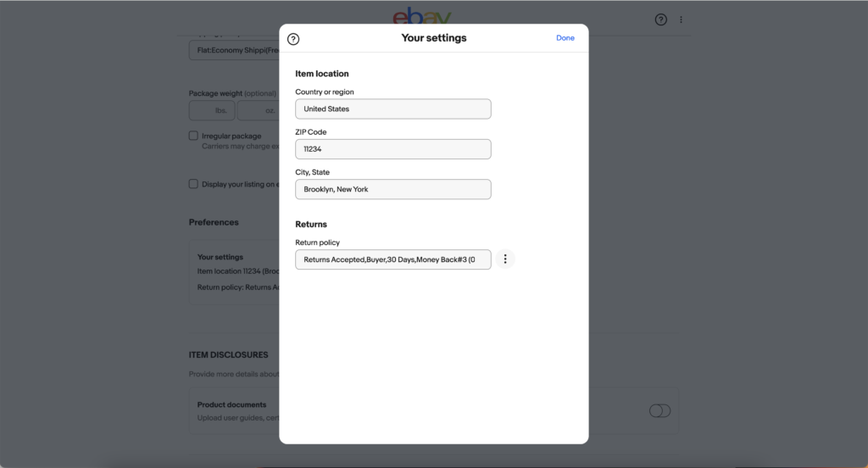The width and height of the screenshot is (868, 468).
Task: Open return policy three-dot options menu
Action: click(505, 259)
